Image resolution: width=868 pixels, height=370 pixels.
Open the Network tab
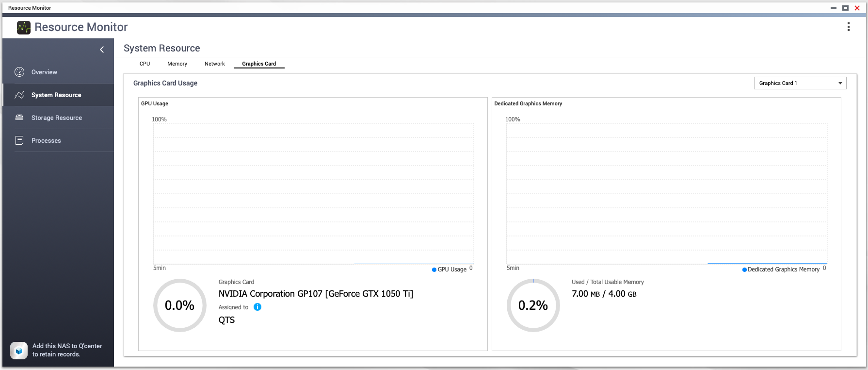(214, 64)
